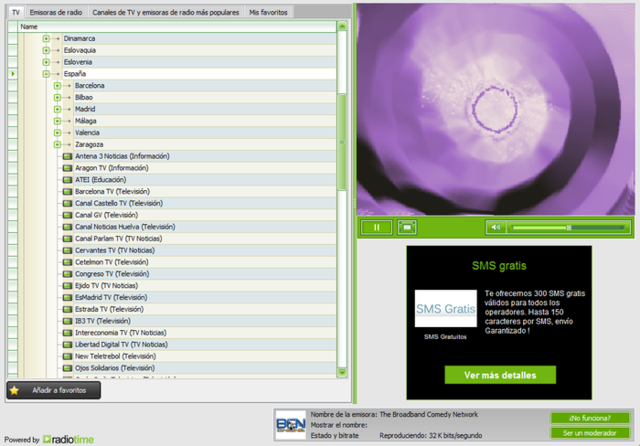Click the IB3 TV channel icon
Viewport: 640px width, 446px height.
[x=67, y=321]
